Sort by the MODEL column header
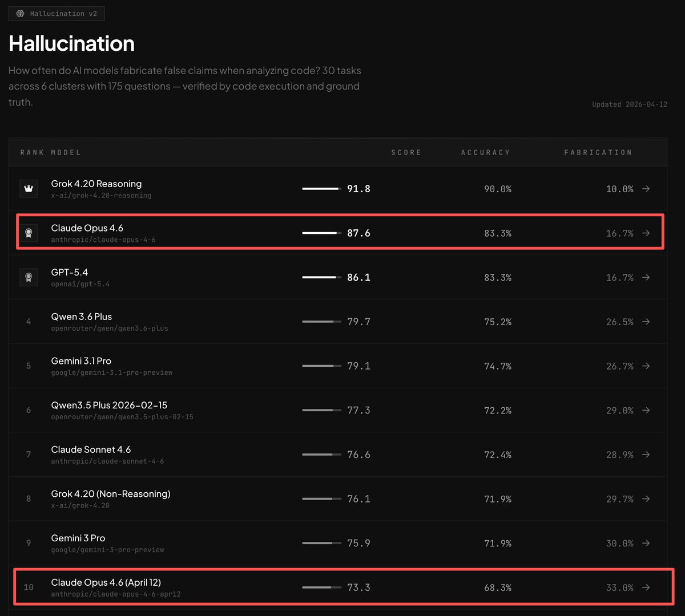The width and height of the screenshot is (685, 616). click(x=66, y=152)
